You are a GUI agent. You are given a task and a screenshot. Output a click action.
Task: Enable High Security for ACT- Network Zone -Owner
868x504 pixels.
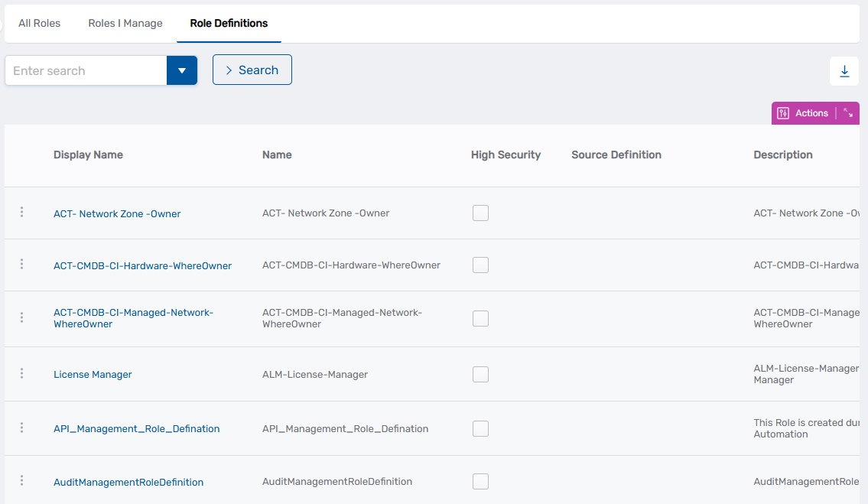pos(480,213)
